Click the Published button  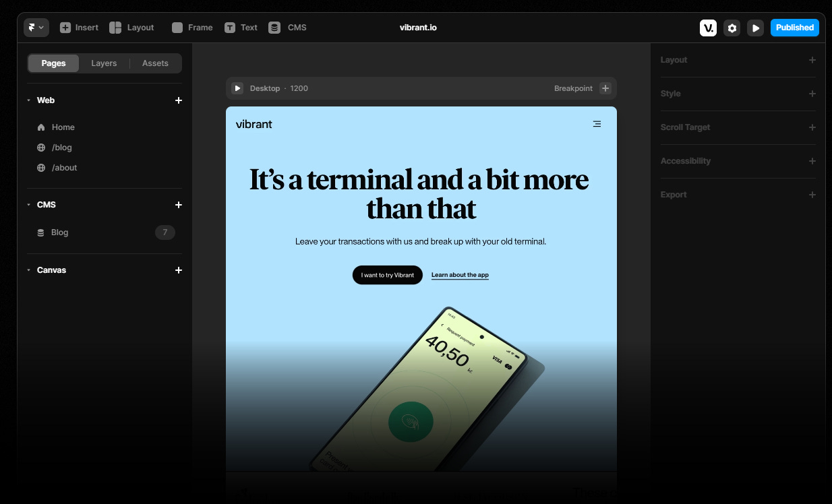point(795,28)
